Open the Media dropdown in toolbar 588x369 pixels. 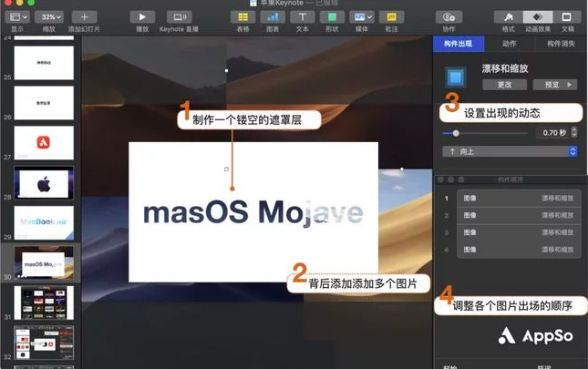(x=362, y=17)
